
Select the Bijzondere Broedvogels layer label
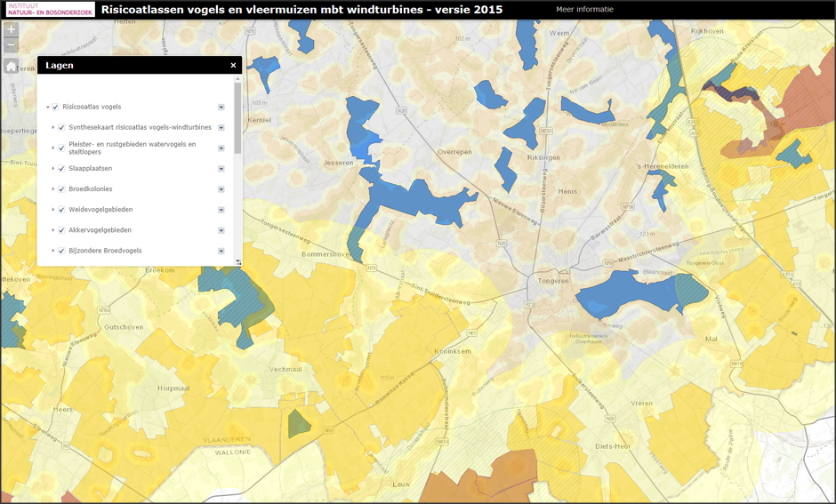tap(105, 251)
